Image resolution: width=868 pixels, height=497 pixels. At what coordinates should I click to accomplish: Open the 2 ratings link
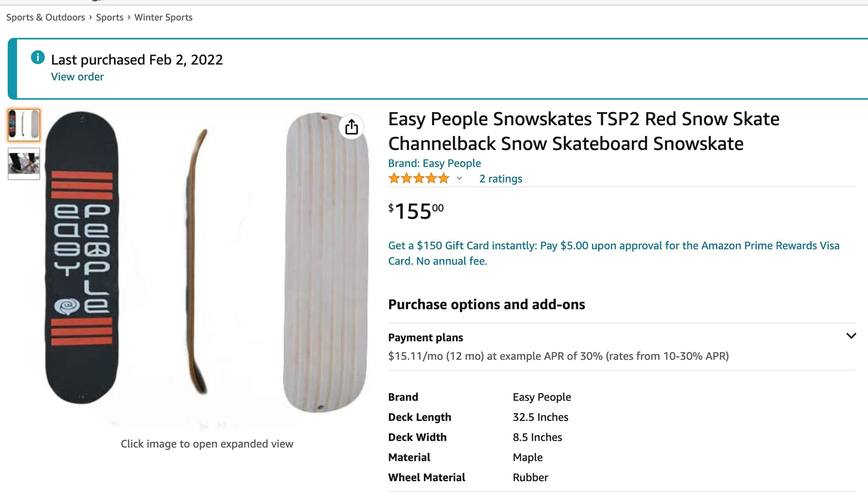coord(500,179)
